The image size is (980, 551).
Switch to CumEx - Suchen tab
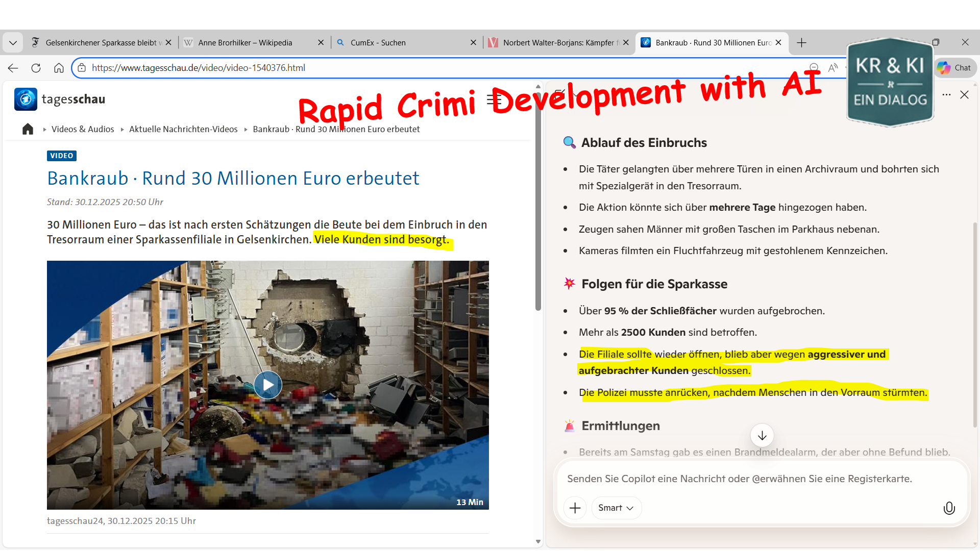coord(378,43)
